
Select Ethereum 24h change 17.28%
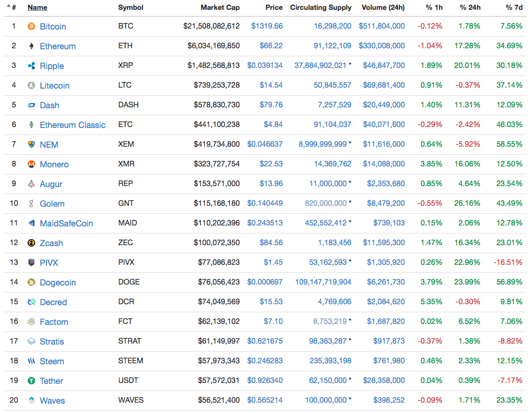pos(467,46)
